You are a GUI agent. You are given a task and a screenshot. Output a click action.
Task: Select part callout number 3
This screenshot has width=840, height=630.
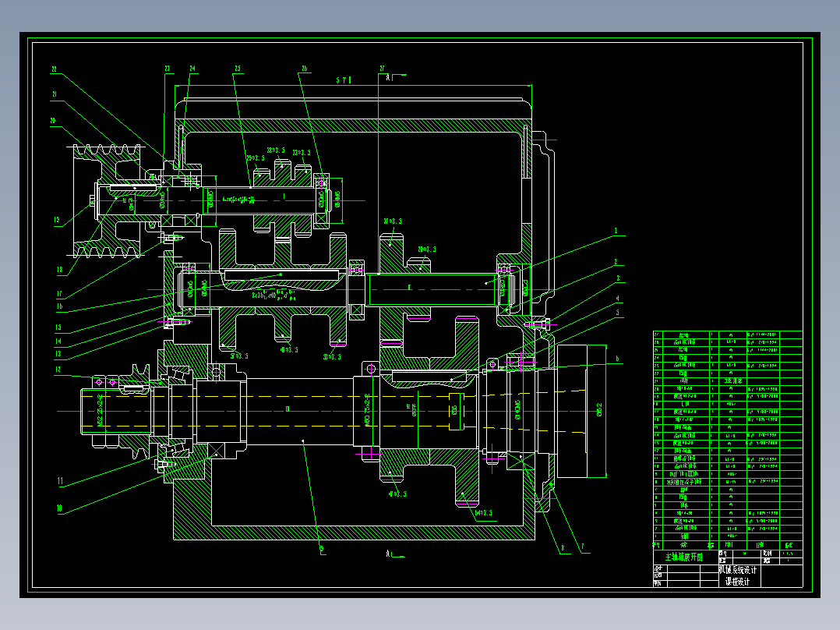tap(618, 278)
